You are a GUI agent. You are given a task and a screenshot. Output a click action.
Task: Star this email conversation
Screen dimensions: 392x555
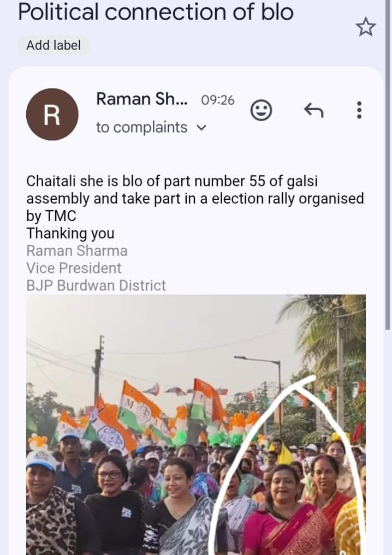coord(366,27)
